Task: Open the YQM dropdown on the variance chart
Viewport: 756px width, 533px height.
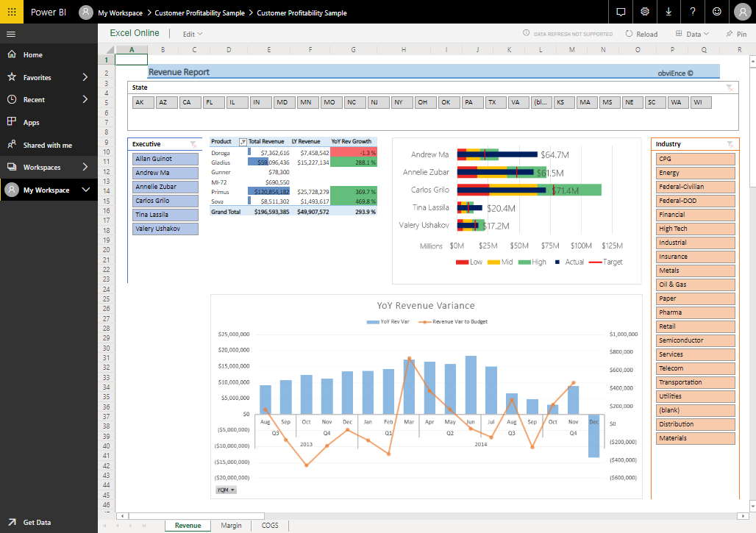Action: (x=225, y=489)
